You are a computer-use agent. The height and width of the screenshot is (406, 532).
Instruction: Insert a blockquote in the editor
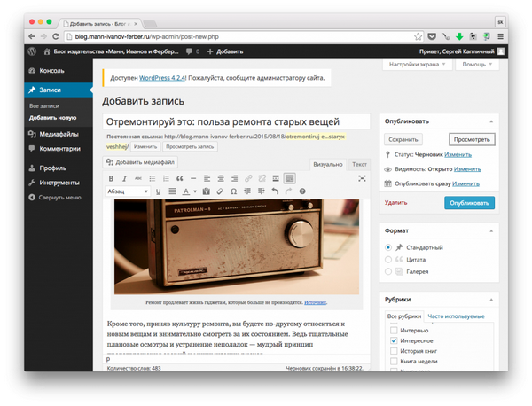[179, 179]
